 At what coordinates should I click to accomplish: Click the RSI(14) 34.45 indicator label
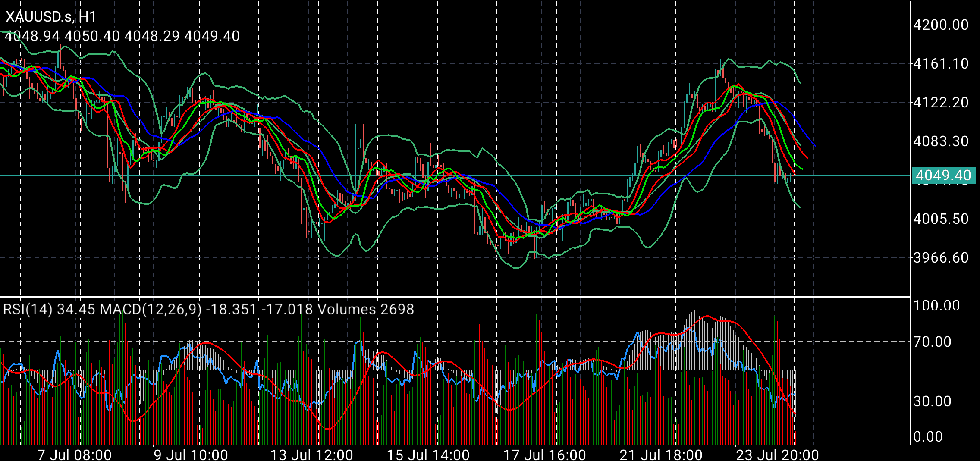(x=49, y=309)
